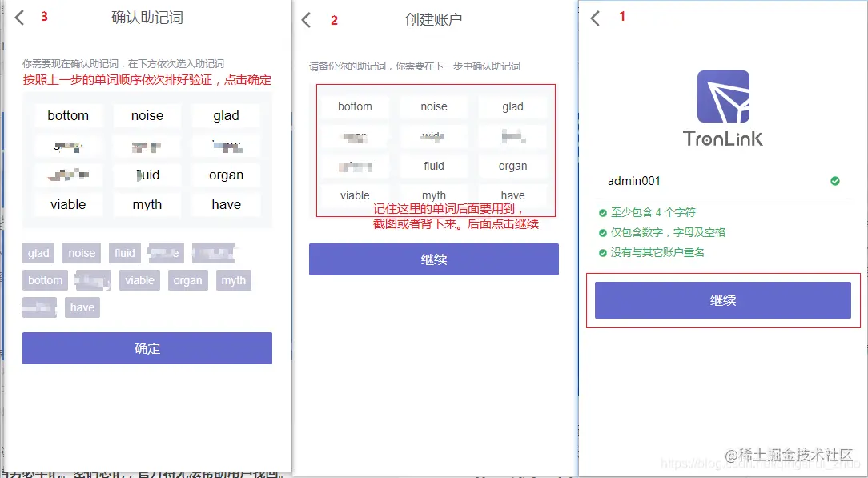Screen dimensions: 868x478
Task: Click the TronLink logo
Action: coord(723,96)
